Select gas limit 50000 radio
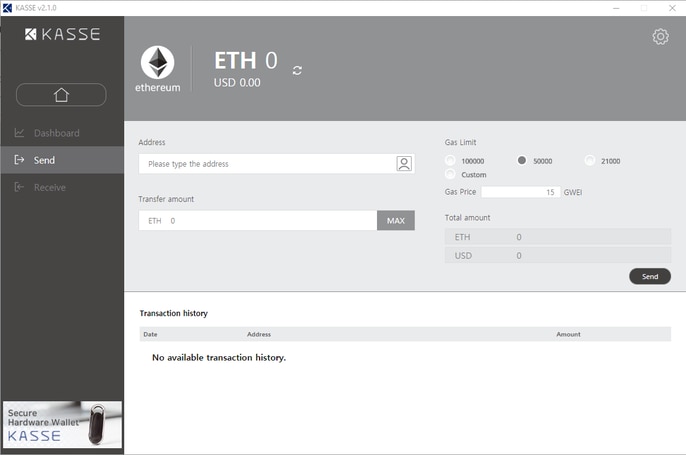This screenshot has width=686, height=455. tap(522, 161)
